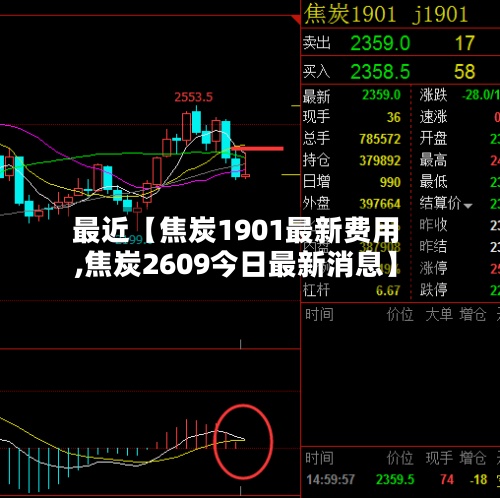Click the tick volume 74
This screenshot has height=498, width=500.
tap(447, 480)
